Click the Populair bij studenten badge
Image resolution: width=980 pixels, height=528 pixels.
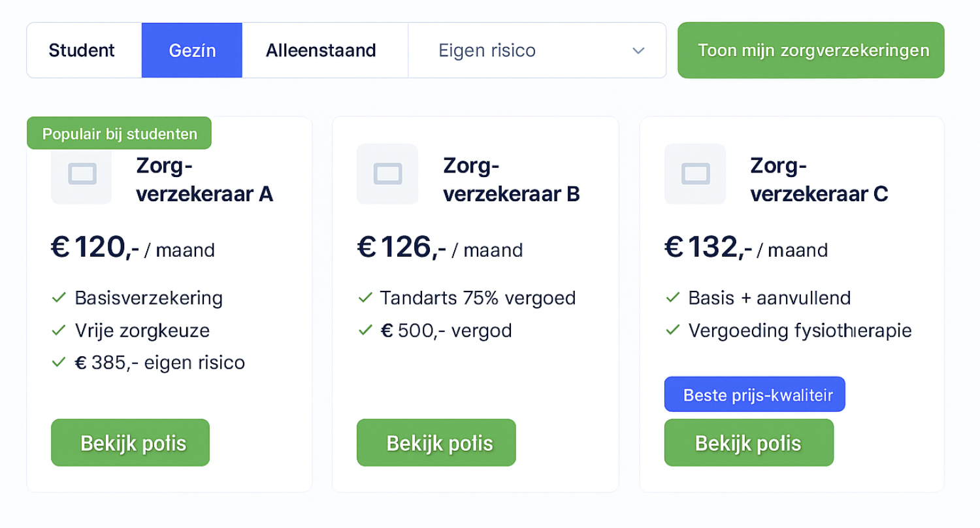coord(118,133)
